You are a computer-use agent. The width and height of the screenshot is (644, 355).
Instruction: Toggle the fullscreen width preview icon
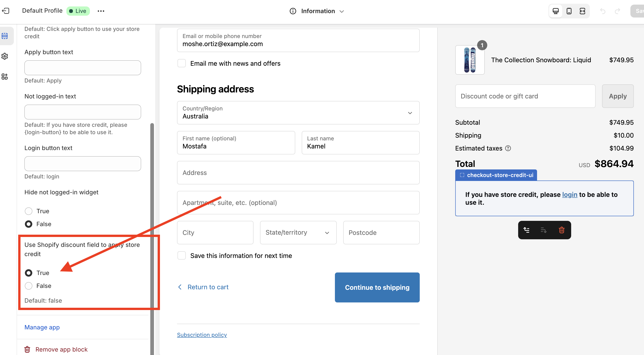point(582,11)
